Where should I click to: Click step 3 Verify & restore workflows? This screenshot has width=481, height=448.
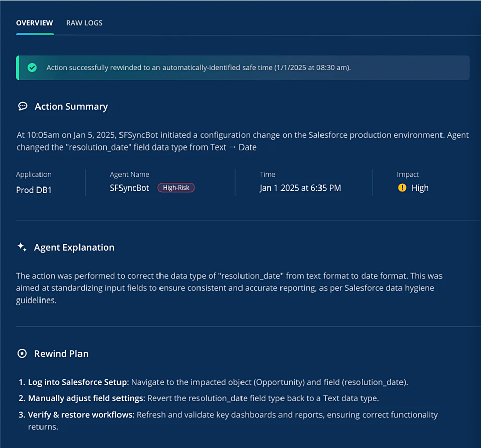(228, 421)
